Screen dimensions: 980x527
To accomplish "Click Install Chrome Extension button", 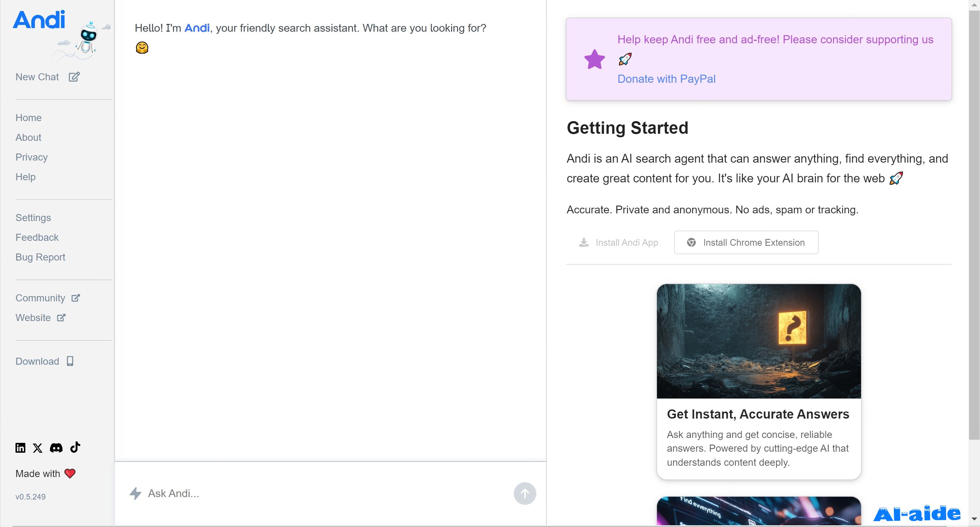I will point(746,243).
